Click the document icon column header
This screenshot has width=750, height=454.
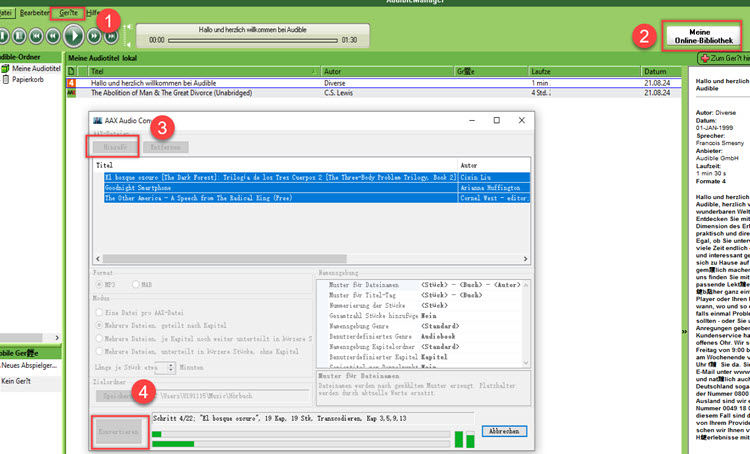coord(71,71)
